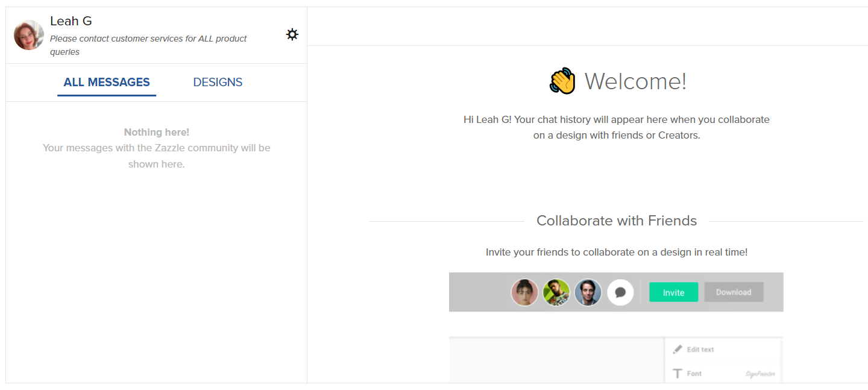The width and height of the screenshot is (868, 390).
Task: Open the DESIGNS tab
Action: pyautogui.click(x=218, y=83)
